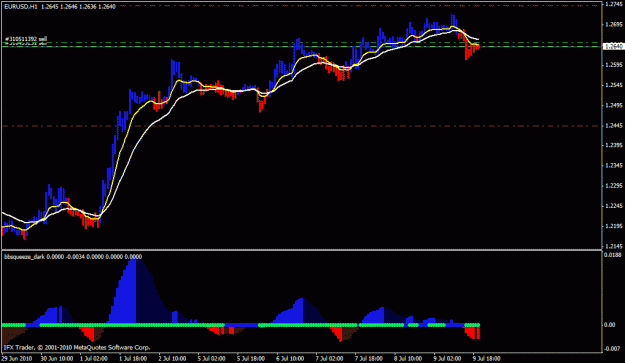Click the 1.2445 price axis value

click(x=613, y=126)
